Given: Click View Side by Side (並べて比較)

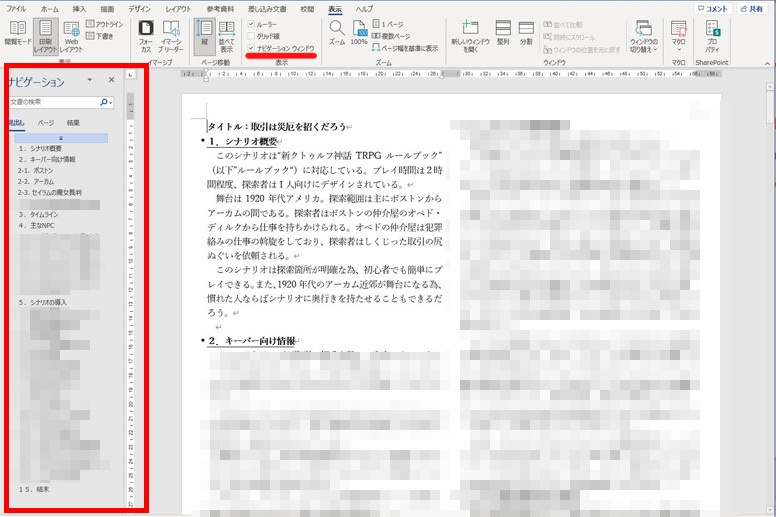Looking at the screenshot, I should pos(563,25).
